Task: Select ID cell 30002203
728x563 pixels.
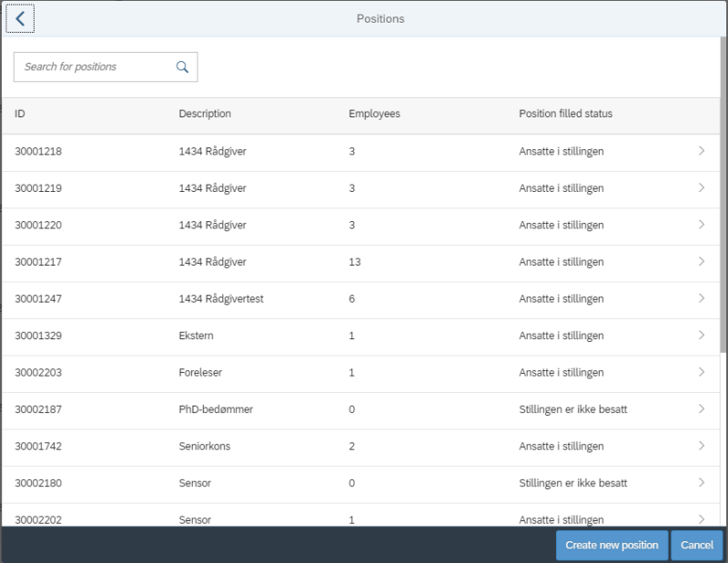Action: click(38, 373)
